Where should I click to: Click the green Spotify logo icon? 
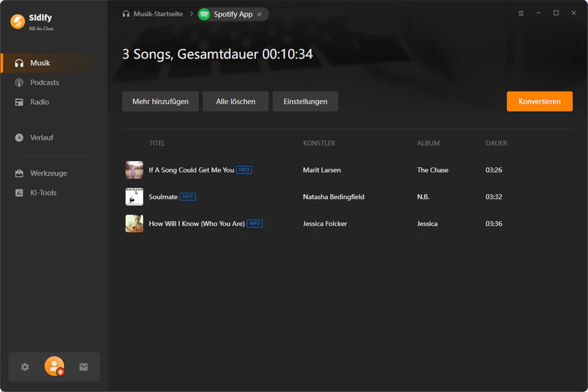pos(204,14)
